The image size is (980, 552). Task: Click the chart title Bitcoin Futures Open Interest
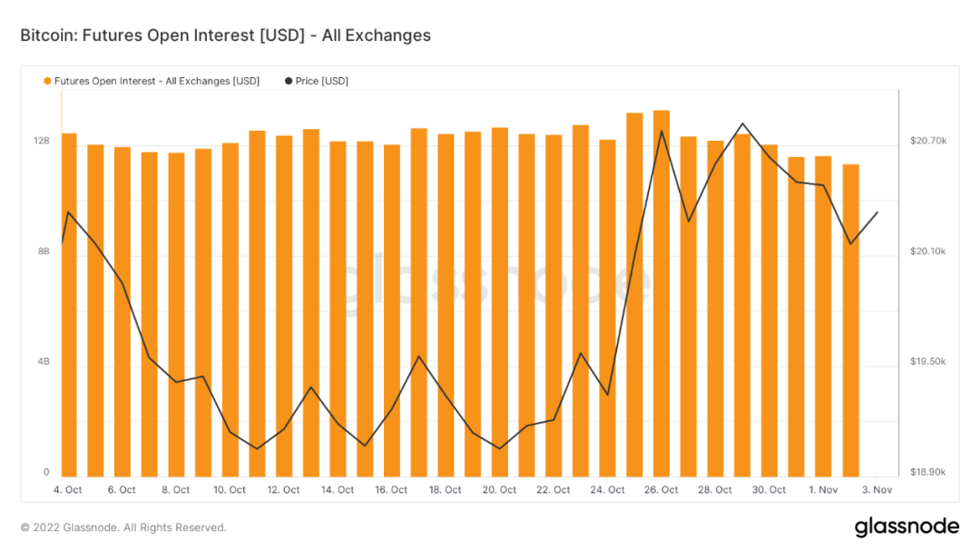[225, 35]
